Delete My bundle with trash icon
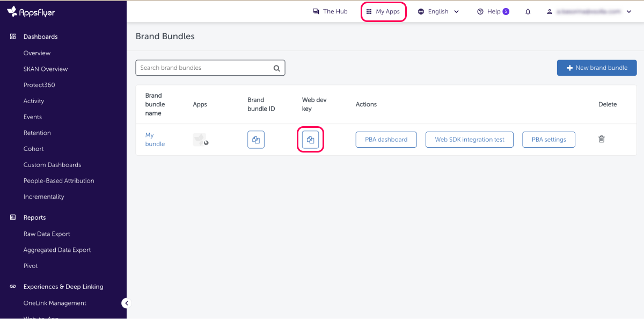 [602, 139]
